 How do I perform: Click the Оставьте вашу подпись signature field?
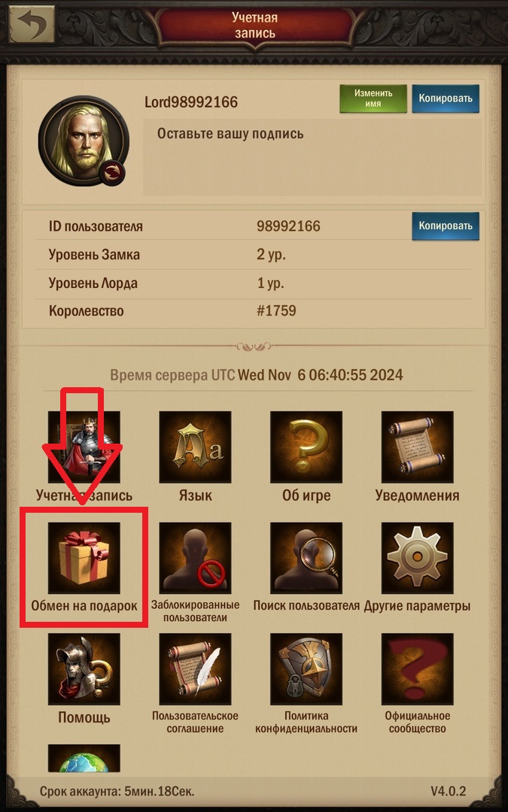(x=312, y=157)
